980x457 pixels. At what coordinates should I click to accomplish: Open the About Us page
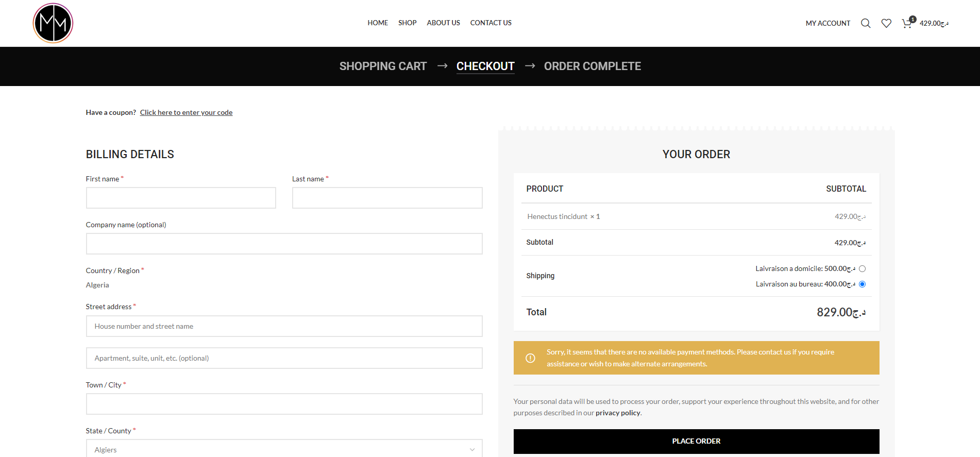pos(443,23)
